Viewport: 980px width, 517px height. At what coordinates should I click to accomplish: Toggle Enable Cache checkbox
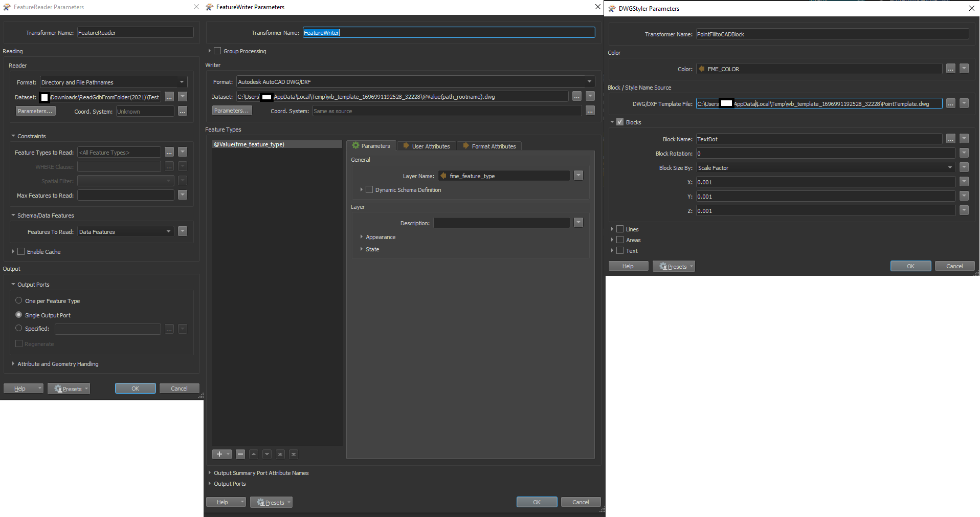coord(21,251)
